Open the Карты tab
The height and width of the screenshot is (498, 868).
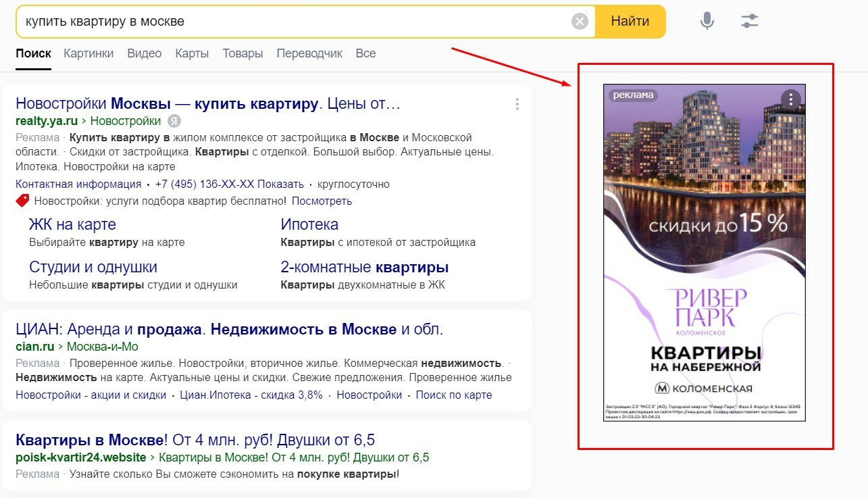(192, 53)
